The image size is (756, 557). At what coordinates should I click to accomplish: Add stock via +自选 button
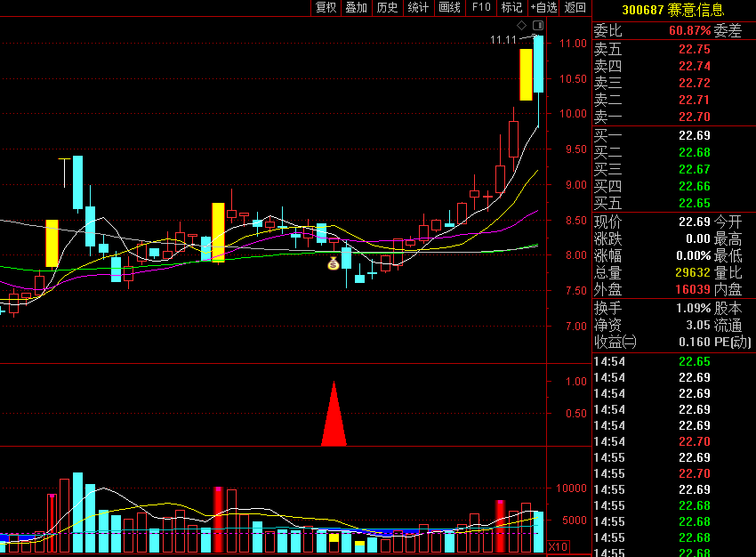coord(543,8)
